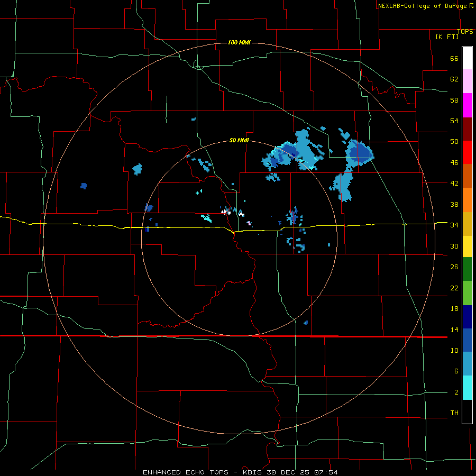This screenshot has width=476, height=476.
Task: Click the 58 legend value
Action: 454,100
